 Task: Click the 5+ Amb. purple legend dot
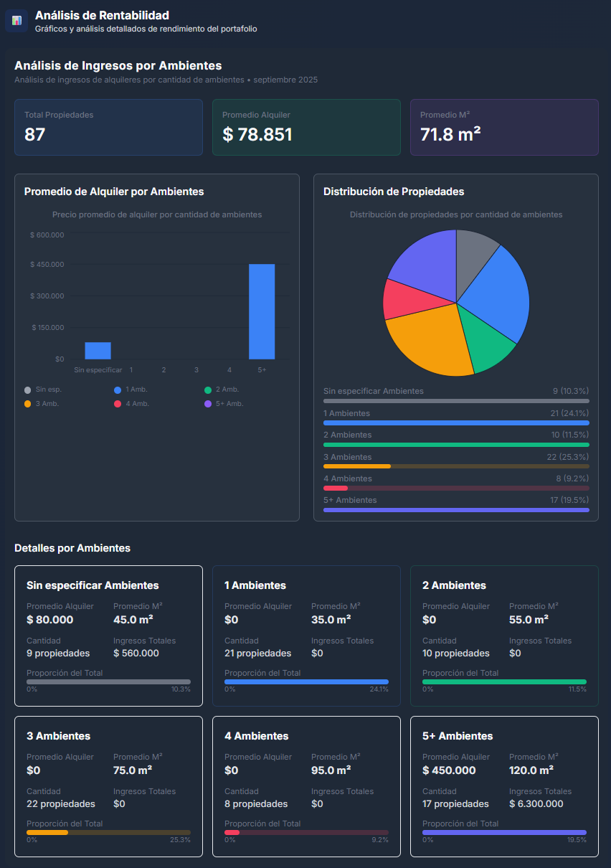(x=208, y=404)
